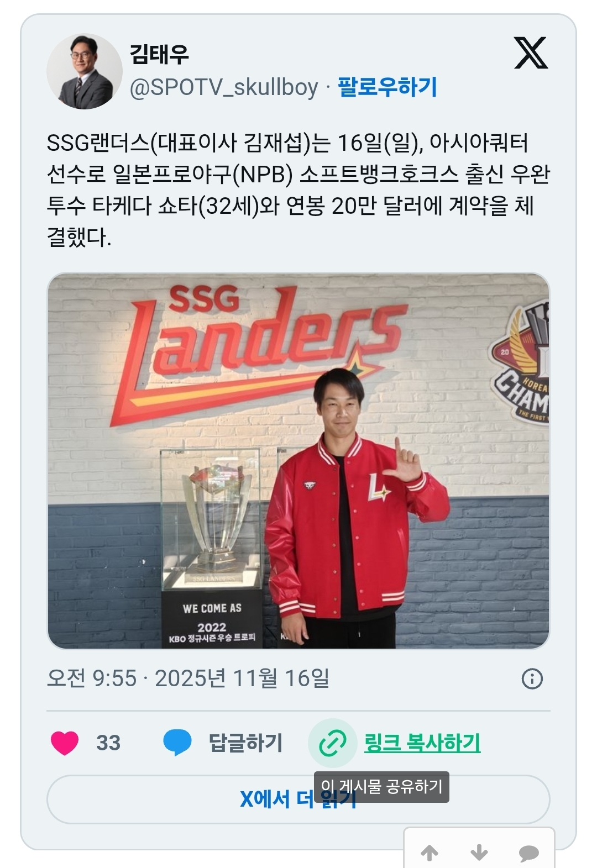Image resolution: width=597 pixels, height=868 pixels.
Task: Click the down arrow in bottom toolbar
Action: tap(479, 853)
